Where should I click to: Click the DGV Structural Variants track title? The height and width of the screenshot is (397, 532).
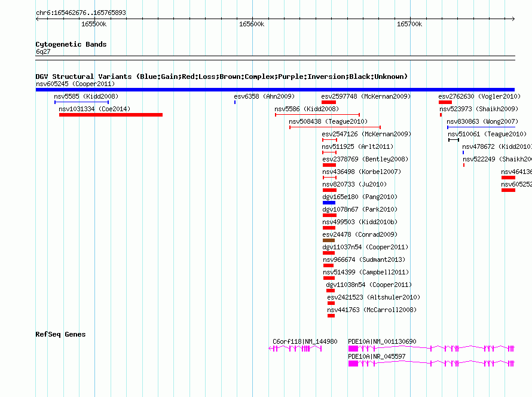(x=221, y=77)
